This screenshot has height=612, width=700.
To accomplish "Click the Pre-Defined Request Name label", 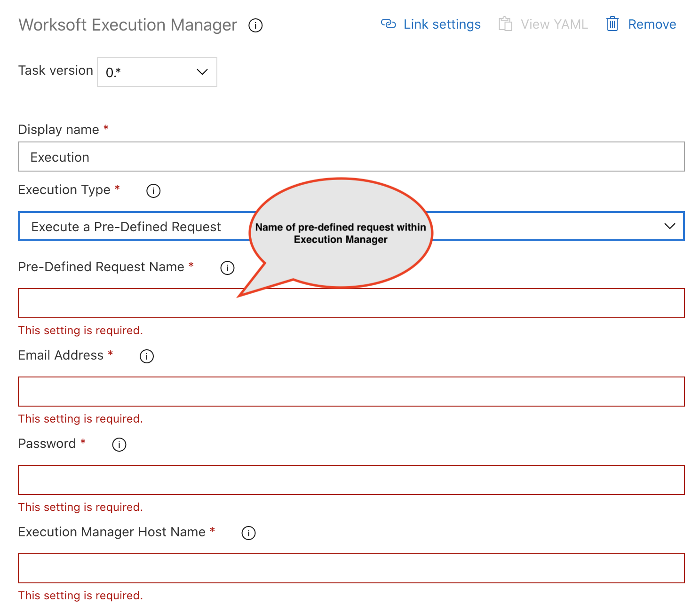I will [101, 267].
